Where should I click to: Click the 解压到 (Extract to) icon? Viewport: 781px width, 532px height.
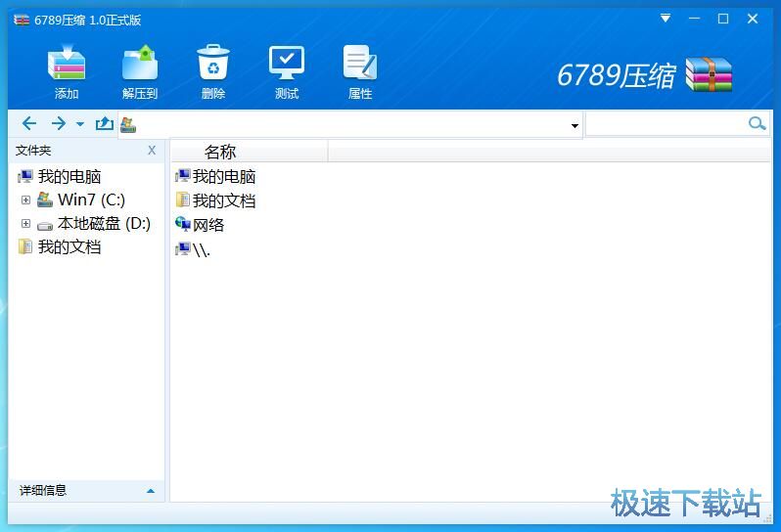pyautogui.click(x=140, y=71)
